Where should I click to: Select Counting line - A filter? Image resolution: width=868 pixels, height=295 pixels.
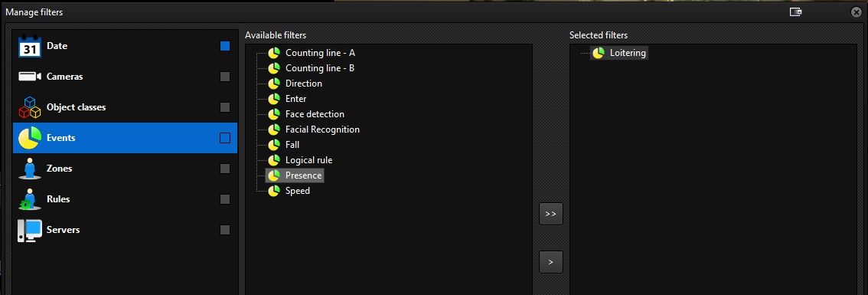click(x=320, y=53)
